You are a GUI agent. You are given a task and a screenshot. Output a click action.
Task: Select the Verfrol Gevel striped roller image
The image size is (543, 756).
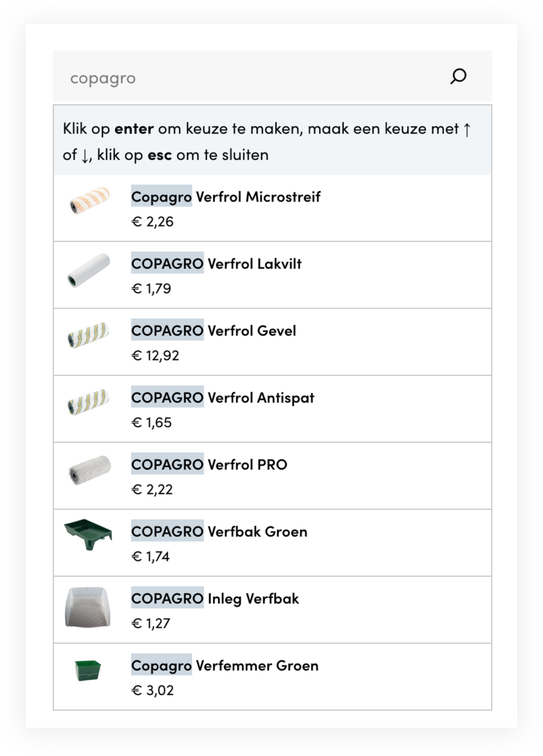coord(88,335)
